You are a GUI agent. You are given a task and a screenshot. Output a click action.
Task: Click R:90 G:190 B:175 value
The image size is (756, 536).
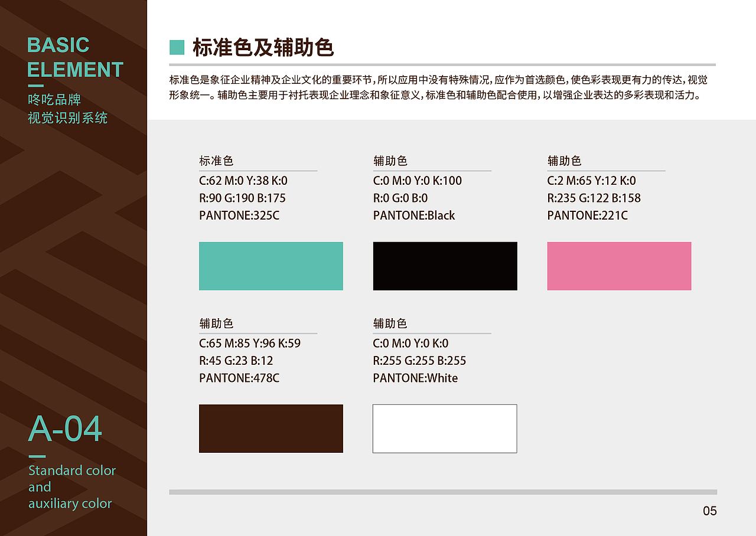(242, 198)
